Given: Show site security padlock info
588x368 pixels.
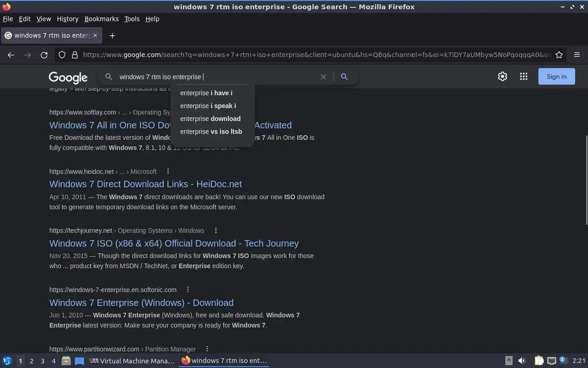Looking at the screenshot, I should click(x=75, y=55).
